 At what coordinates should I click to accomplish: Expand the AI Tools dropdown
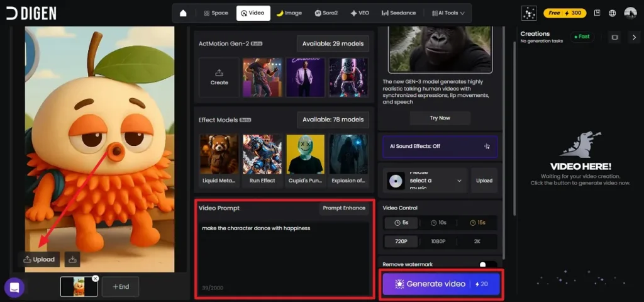pos(448,13)
